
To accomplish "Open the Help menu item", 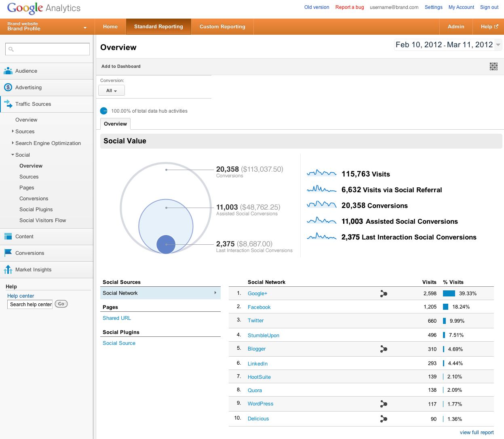I will tap(489, 27).
